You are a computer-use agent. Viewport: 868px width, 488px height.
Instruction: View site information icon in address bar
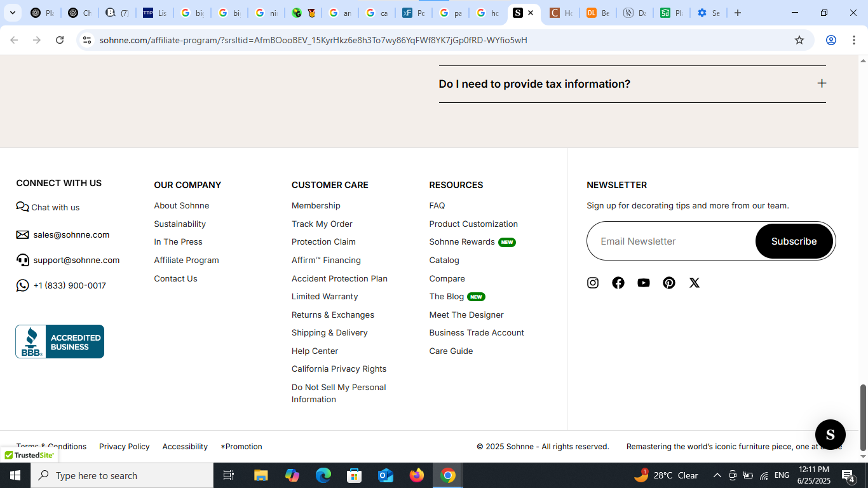click(87, 40)
